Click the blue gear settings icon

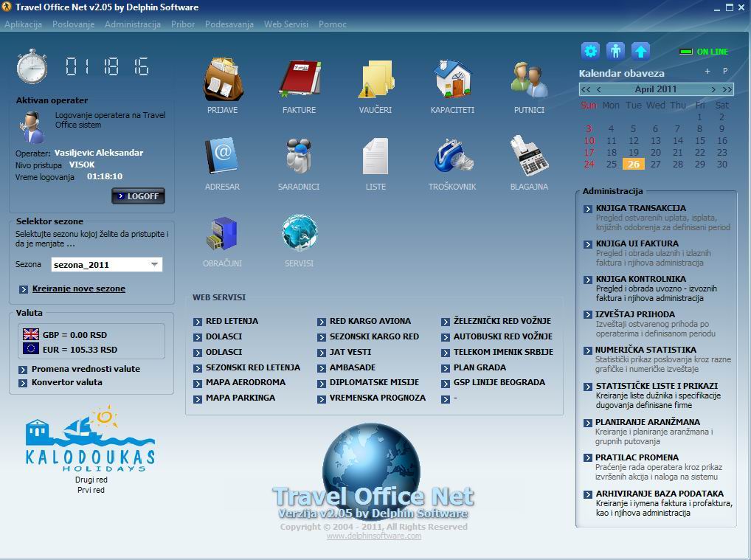[591, 51]
